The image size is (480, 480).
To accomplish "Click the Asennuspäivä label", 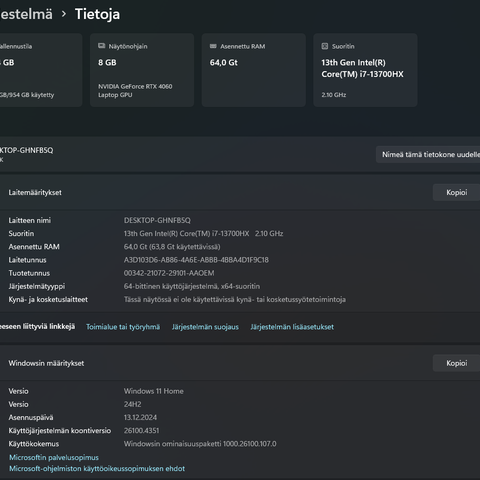I will pyautogui.click(x=31, y=417).
